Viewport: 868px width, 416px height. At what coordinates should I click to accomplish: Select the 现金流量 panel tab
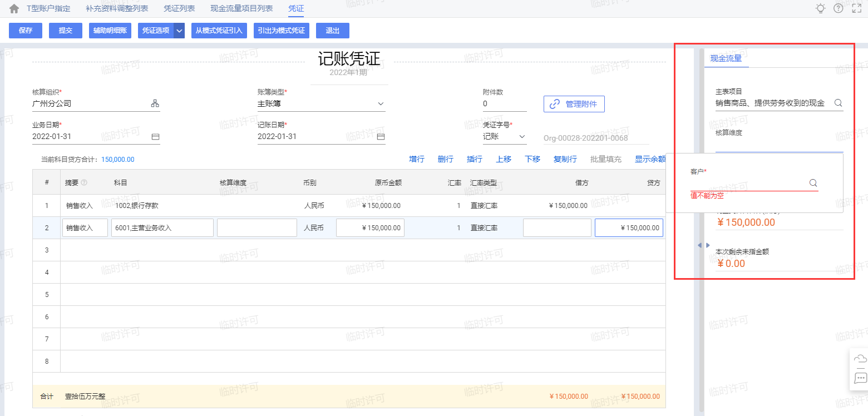pos(726,58)
